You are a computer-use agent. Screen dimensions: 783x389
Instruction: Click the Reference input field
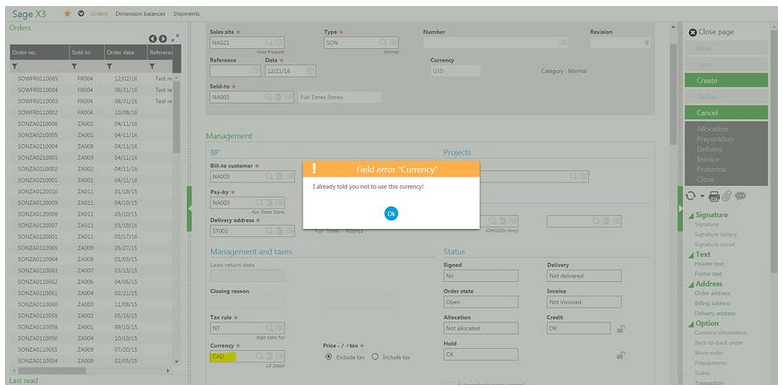[235, 71]
